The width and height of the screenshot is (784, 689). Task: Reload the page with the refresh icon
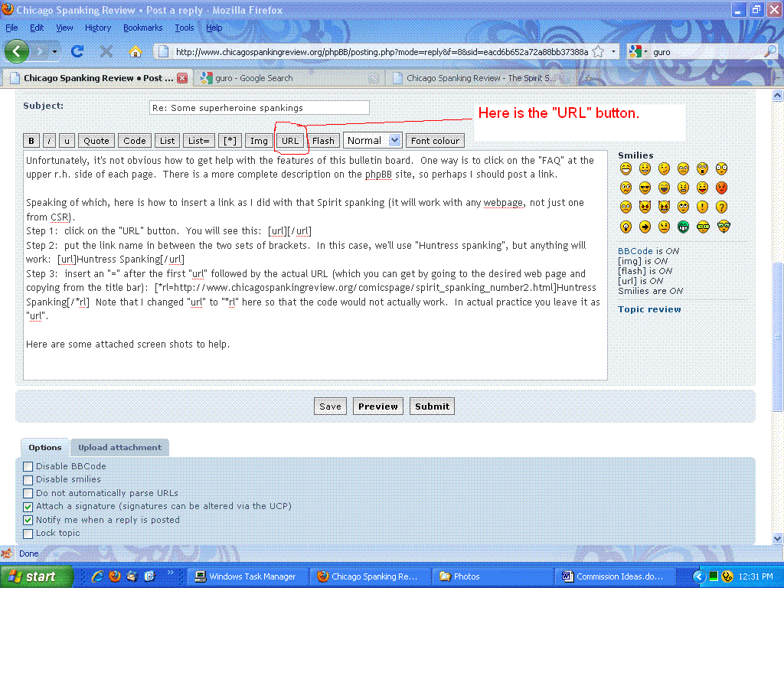coord(77,51)
